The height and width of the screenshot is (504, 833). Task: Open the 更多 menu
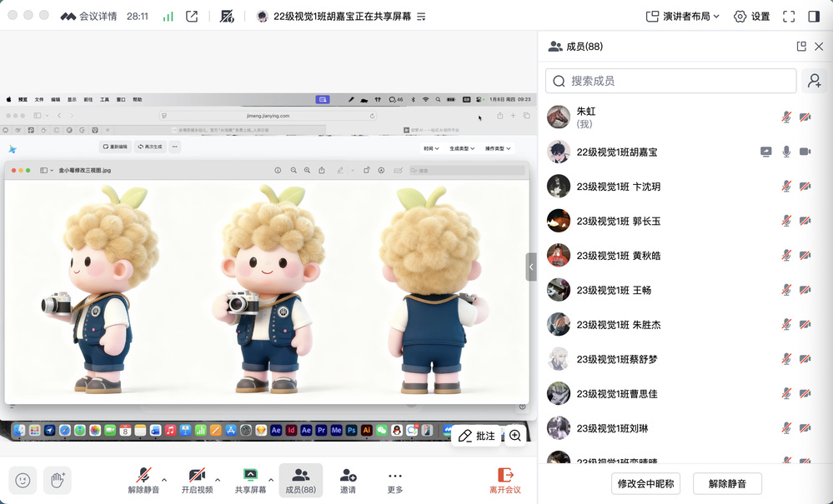coord(395,480)
